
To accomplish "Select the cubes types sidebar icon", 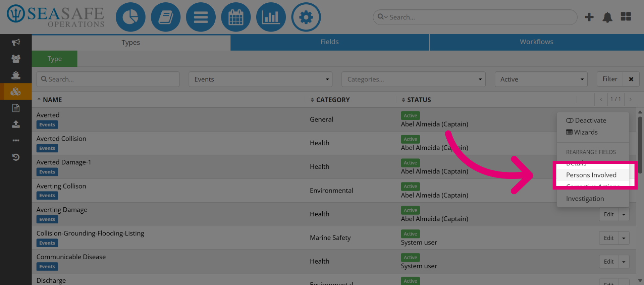I will 16,91.
